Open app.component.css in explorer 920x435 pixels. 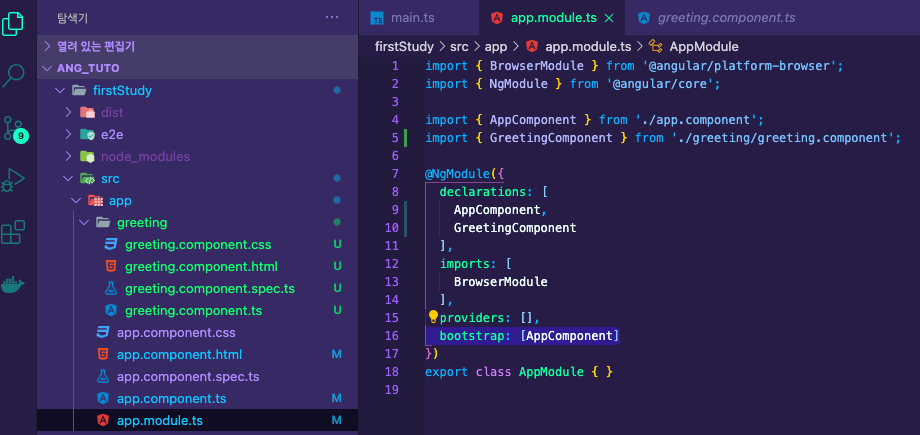pos(198,333)
